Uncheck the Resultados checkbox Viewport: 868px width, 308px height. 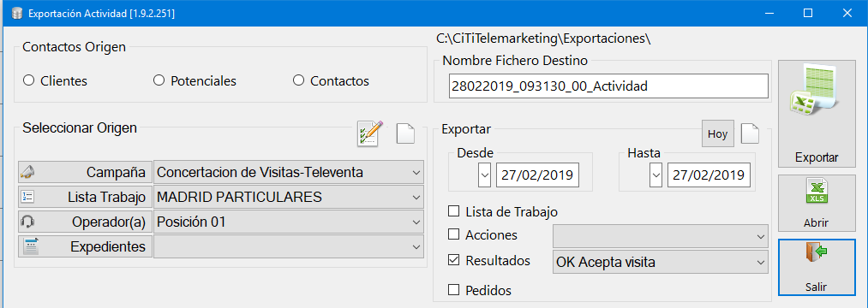pyautogui.click(x=453, y=260)
